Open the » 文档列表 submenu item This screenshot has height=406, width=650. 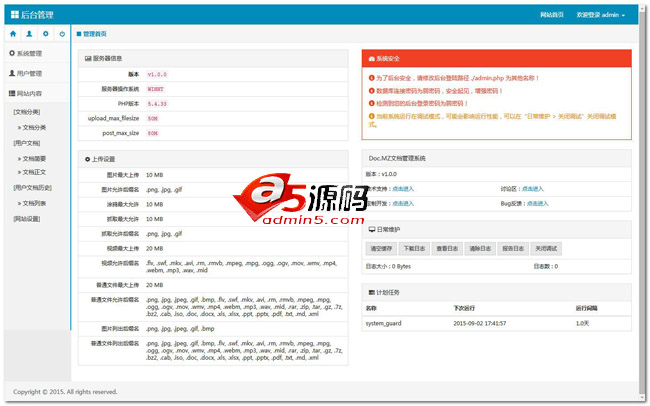(32, 203)
